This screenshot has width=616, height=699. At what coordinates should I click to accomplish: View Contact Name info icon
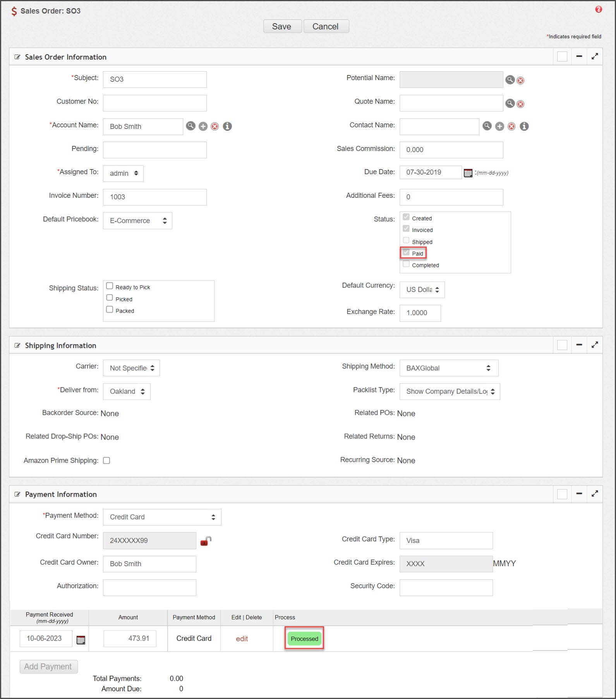coord(524,127)
